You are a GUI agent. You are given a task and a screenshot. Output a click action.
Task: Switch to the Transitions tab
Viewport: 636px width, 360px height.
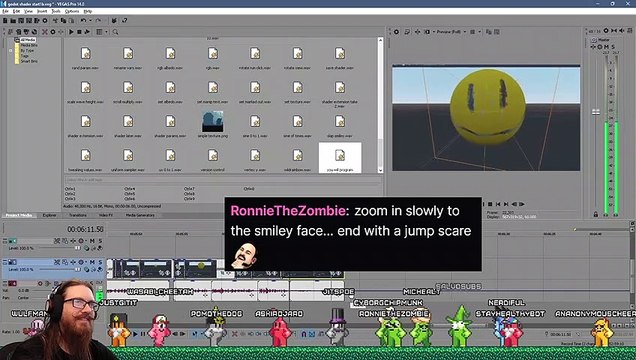[77, 215]
